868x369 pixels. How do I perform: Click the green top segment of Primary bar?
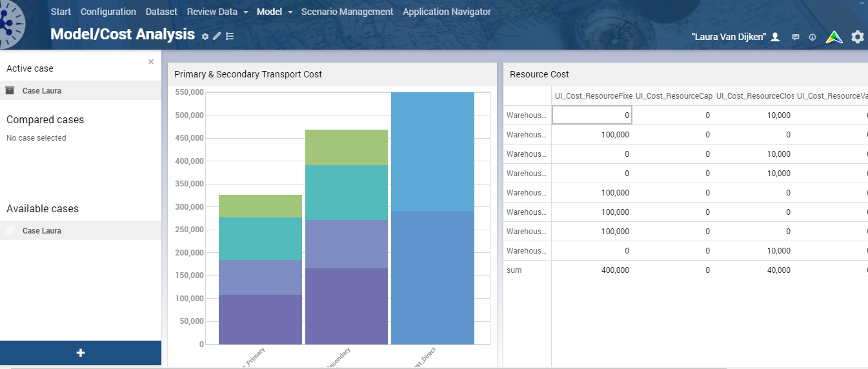[x=260, y=206]
